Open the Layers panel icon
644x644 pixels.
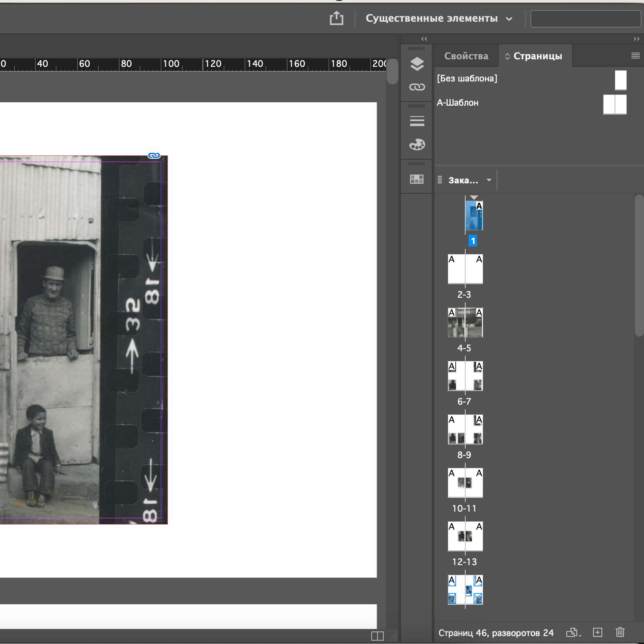tap(417, 64)
